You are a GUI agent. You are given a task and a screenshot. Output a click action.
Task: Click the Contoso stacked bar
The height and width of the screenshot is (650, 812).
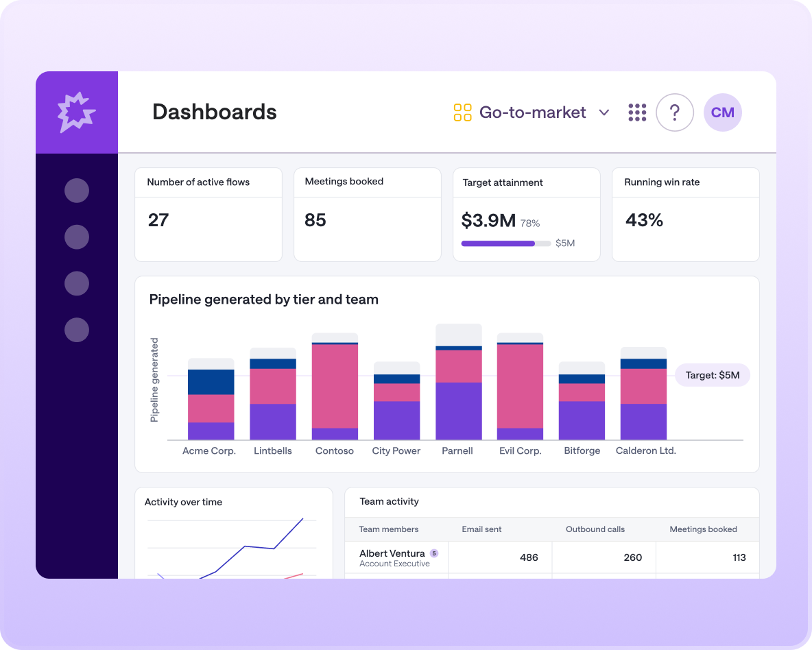coord(335,387)
